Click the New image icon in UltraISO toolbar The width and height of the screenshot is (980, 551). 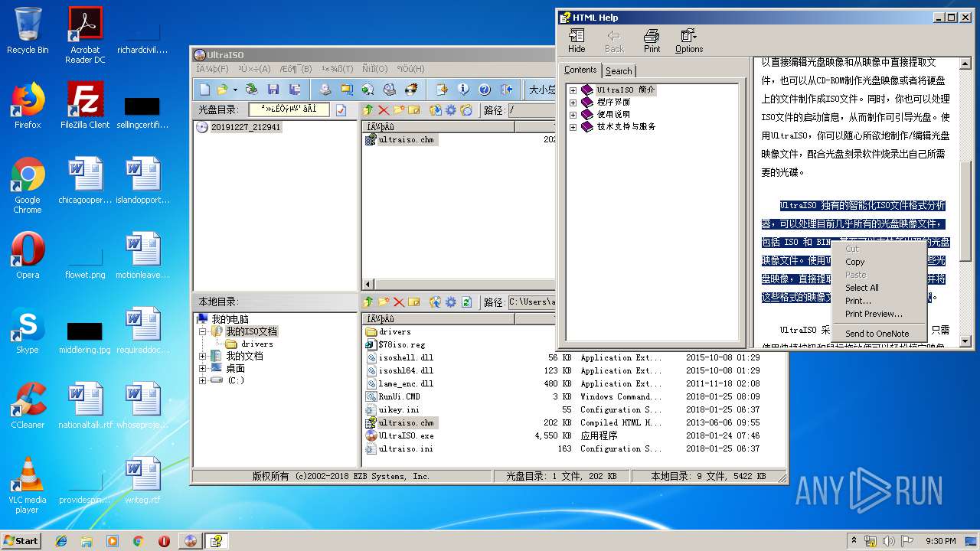(204, 90)
